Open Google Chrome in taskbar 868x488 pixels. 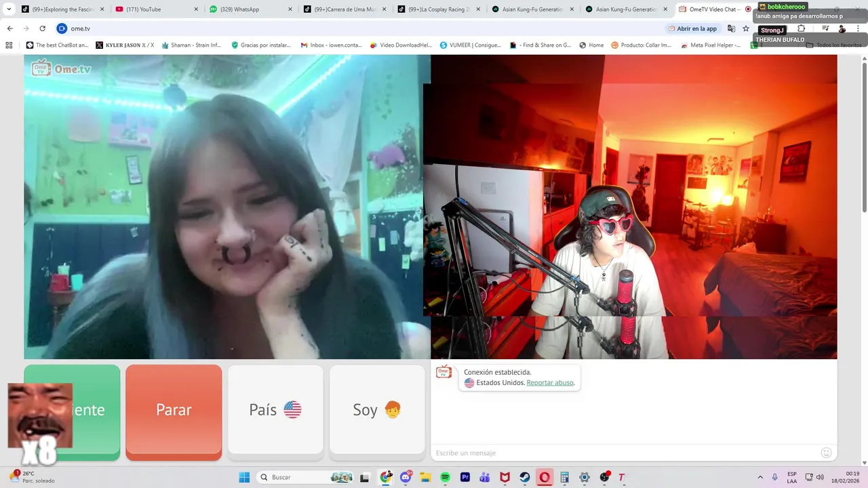386,477
